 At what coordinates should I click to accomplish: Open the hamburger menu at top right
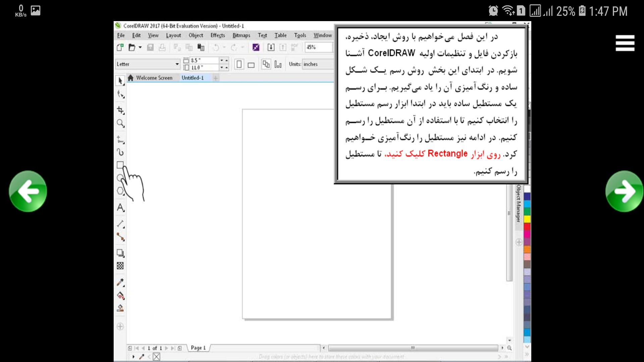625,43
